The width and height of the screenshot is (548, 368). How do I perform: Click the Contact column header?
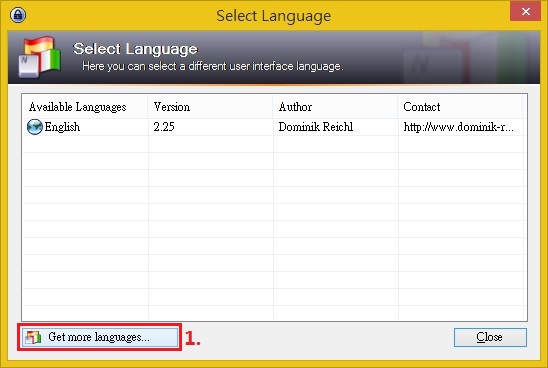tap(460, 107)
